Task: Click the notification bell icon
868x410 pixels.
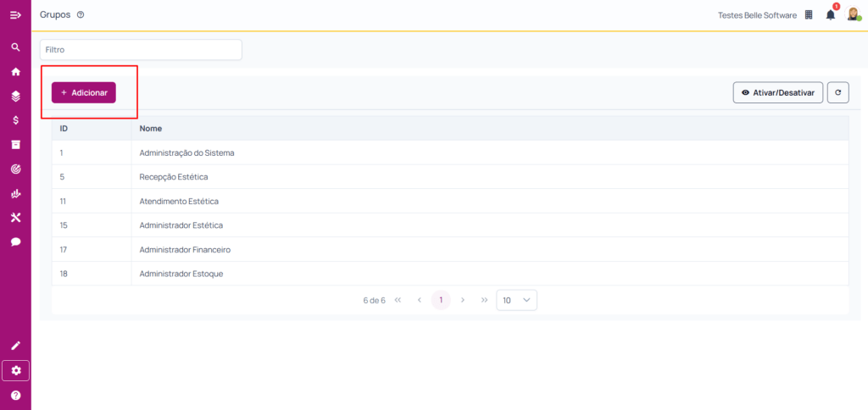Action: point(831,15)
